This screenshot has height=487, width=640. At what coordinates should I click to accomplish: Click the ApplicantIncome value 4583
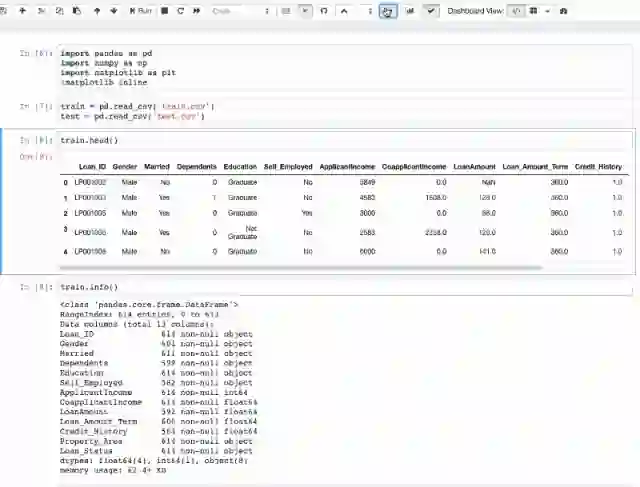pyautogui.click(x=367, y=198)
